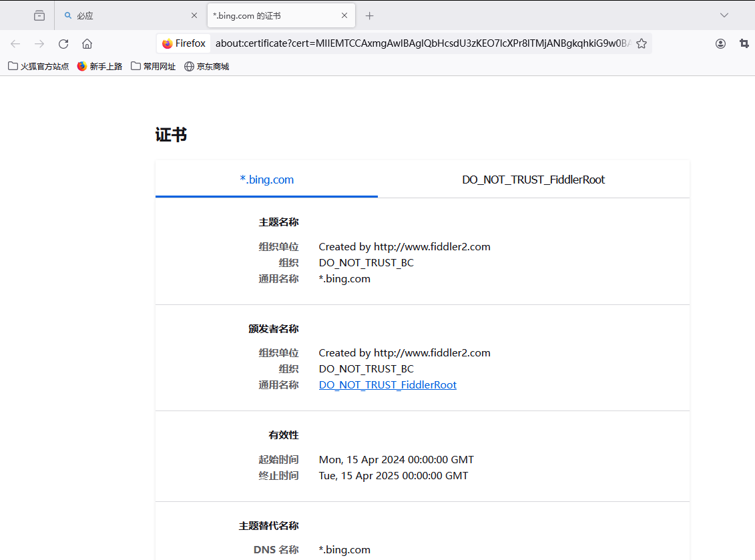Close the *.bing.com 的证书 tab
The width and height of the screenshot is (755, 560).
click(x=344, y=15)
